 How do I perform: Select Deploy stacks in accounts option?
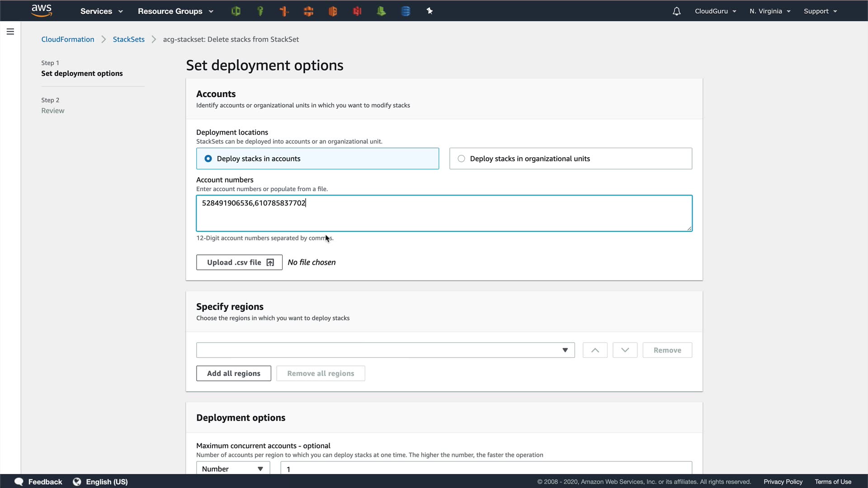pyautogui.click(x=317, y=159)
